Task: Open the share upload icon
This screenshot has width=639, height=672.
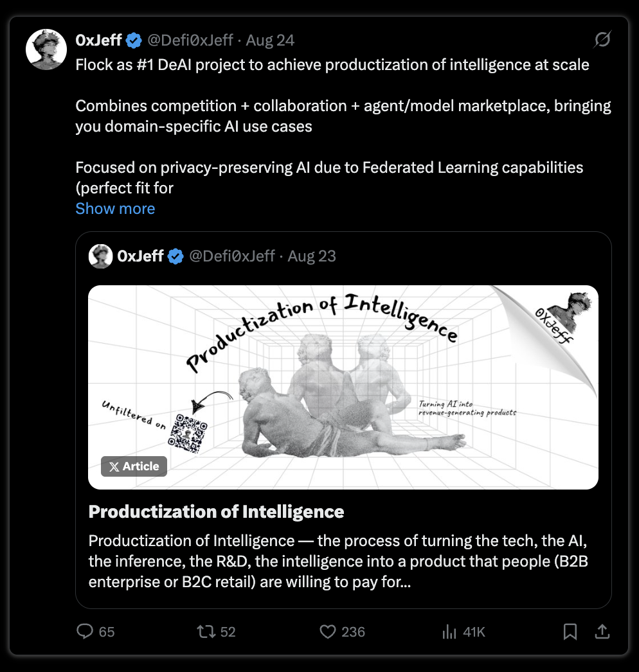Action: click(x=602, y=632)
